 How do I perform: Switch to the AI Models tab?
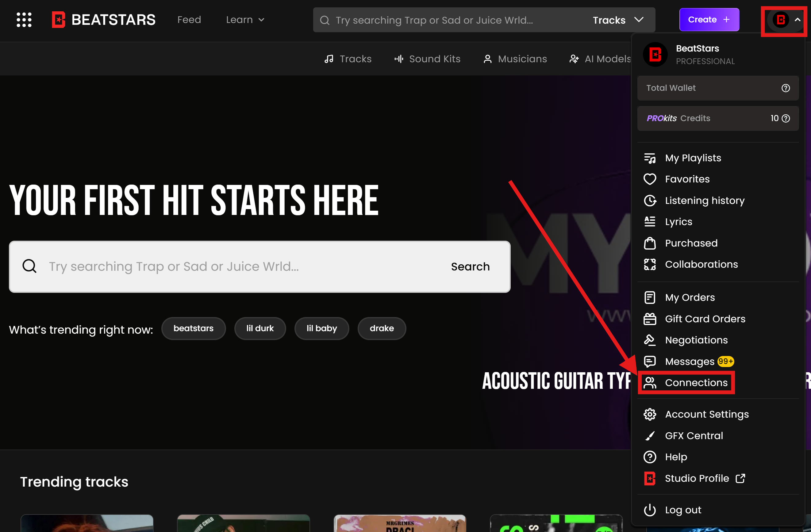[600, 59]
